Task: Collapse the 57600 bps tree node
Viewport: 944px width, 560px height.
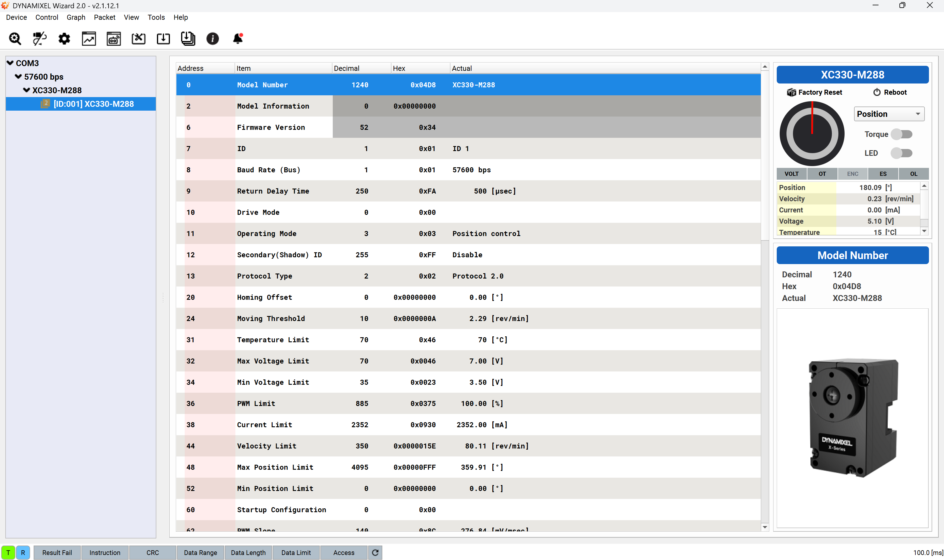Action: (x=18, y=77)
